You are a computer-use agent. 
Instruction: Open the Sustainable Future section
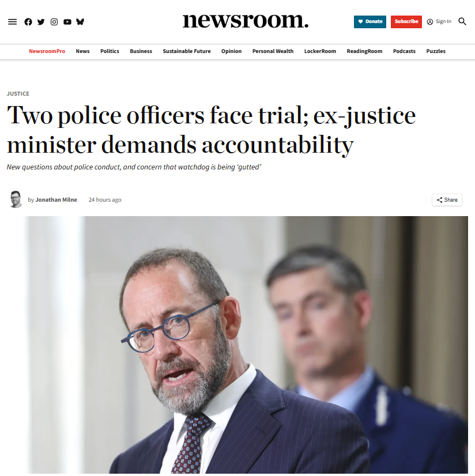click(x=186, y=51)
